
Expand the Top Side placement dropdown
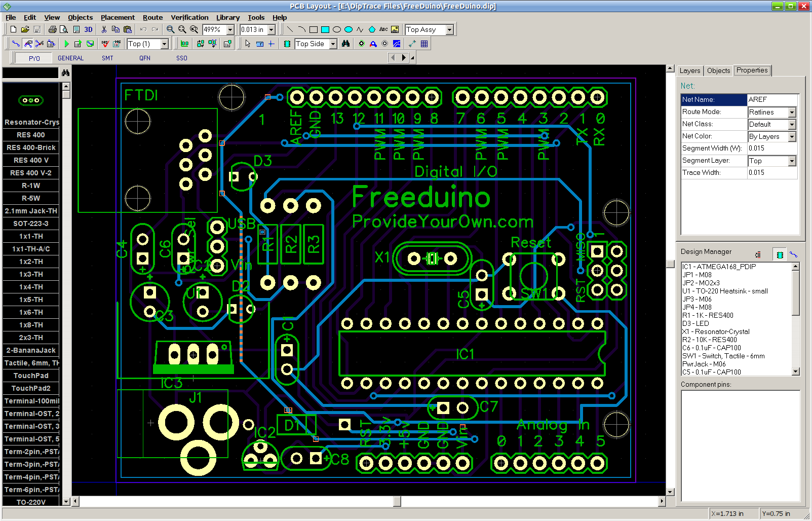tap(333, 44)
